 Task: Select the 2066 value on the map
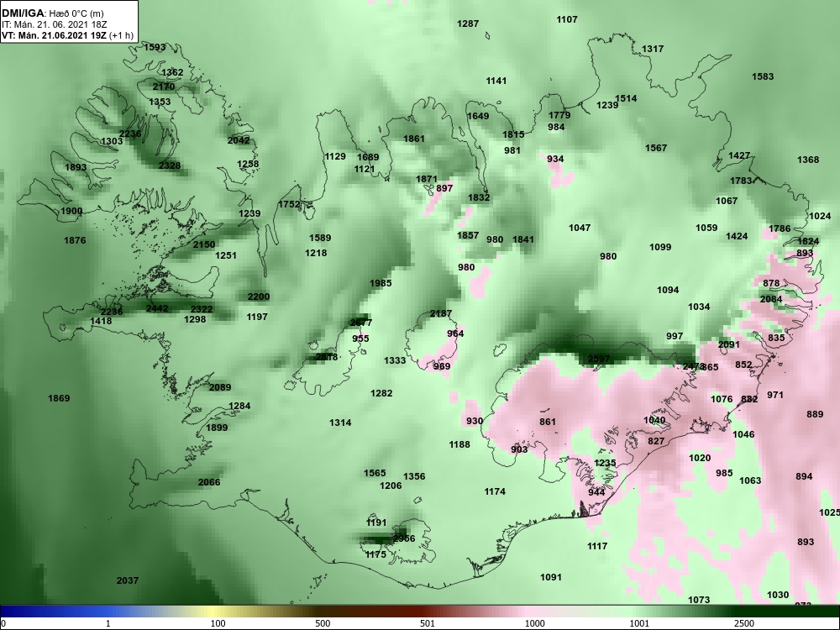[209, 482]
